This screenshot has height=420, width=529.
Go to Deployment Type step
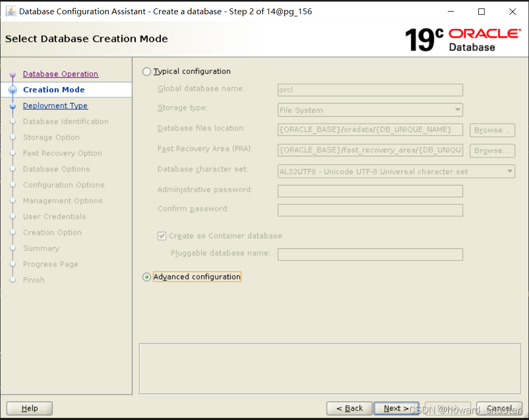(x=55, y=106)
